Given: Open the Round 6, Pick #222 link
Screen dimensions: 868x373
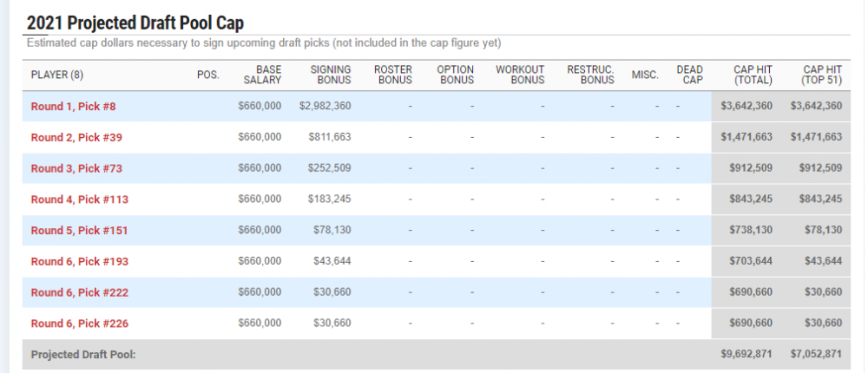Looking at the screenshot, I should [x=79, y=292].
